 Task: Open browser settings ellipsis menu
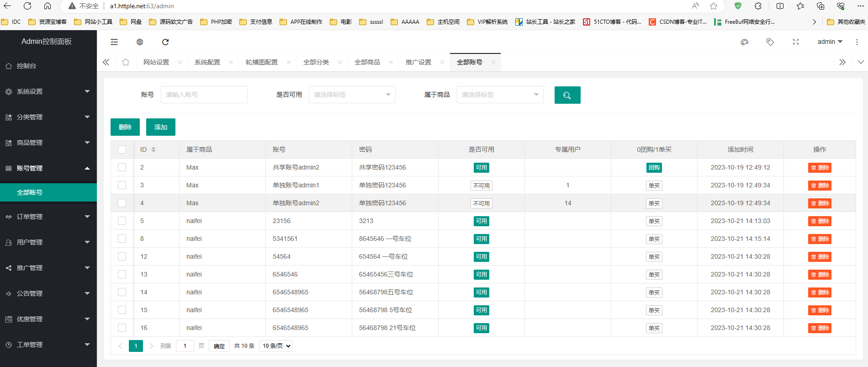860,6
